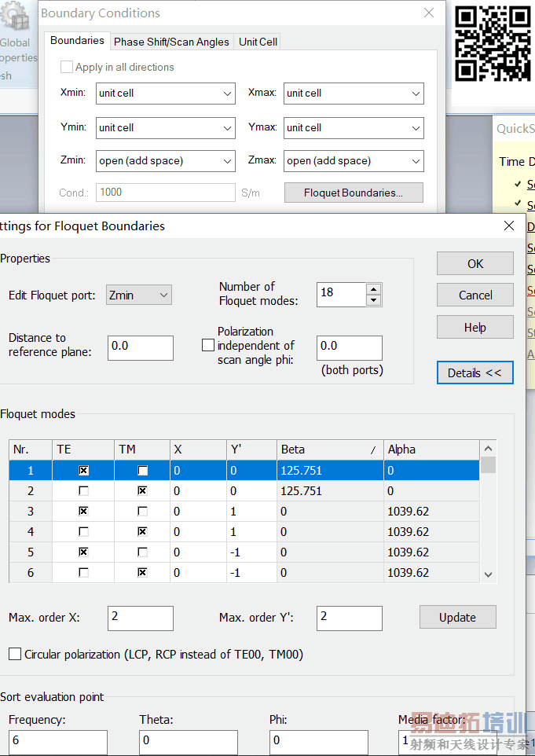Screen dimensions: 535x756
Task: Toggle TM checkbox for mode 1
Action: pyautogui.click(x=142, y=470)
